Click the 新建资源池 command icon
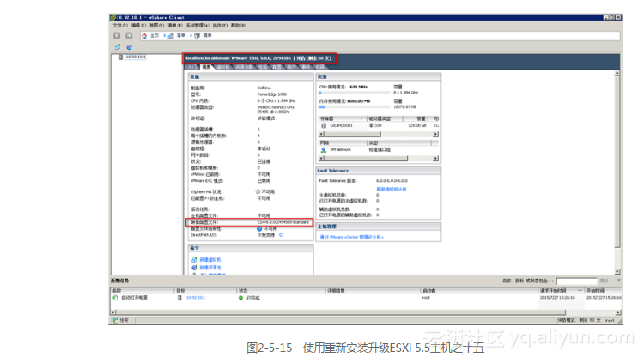Viewport: 644px width, 357px height. [x=194, y=268]
